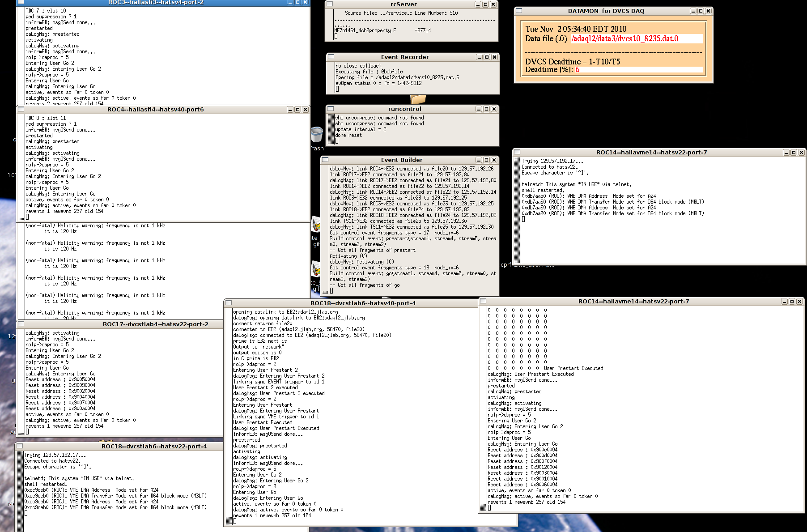The height and width of the screenshot is (532, 807).
Task: Click the DATAMON data file path field
Action: point(637,38)
